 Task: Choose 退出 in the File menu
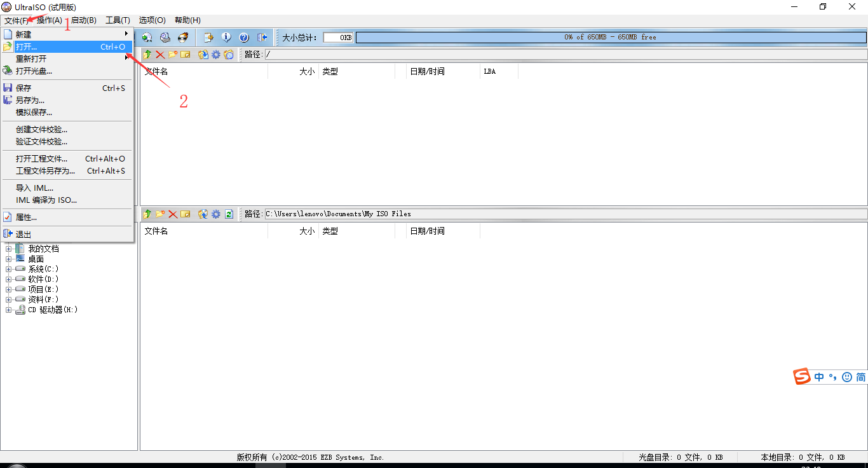click(x=67, y=234)
